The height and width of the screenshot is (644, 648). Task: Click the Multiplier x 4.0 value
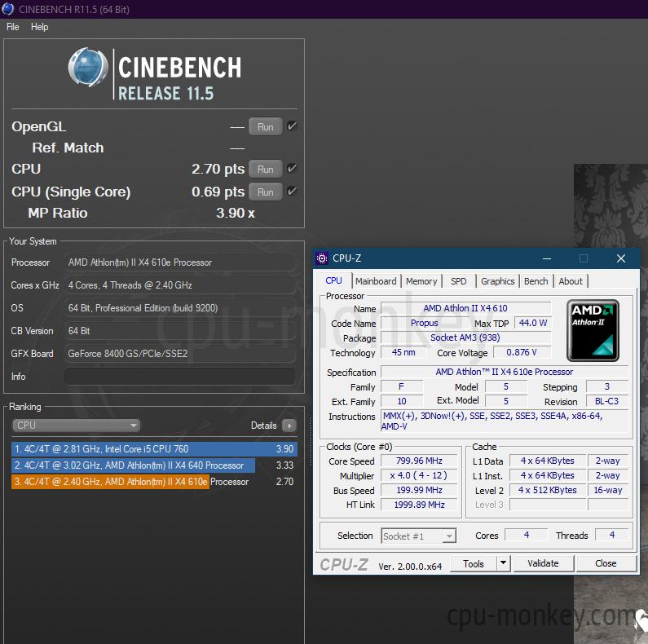(419, 475)
